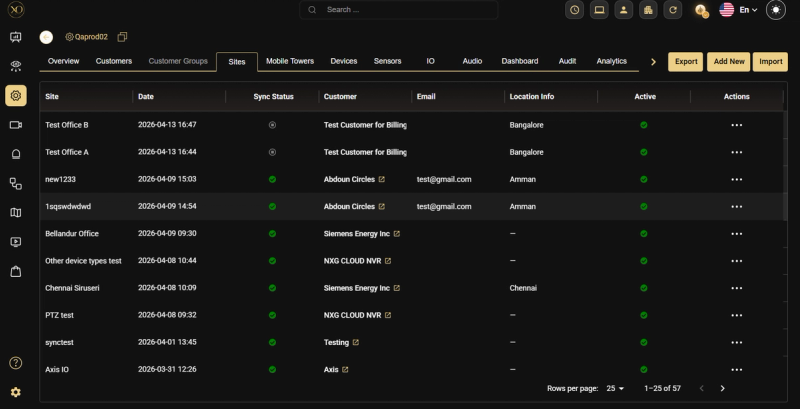
Task: Open actions menu for Chennai Siruseri
Action: [x=736, y=288]
